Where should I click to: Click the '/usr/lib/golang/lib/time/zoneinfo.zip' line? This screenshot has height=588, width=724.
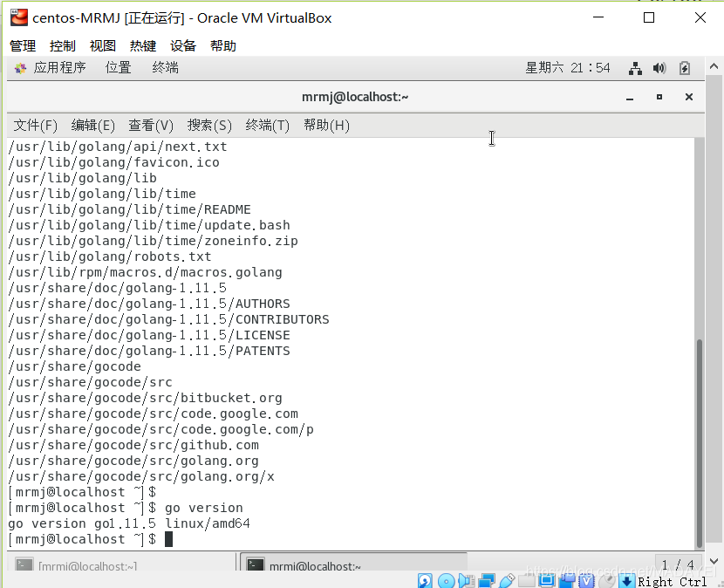coord(153,241)
